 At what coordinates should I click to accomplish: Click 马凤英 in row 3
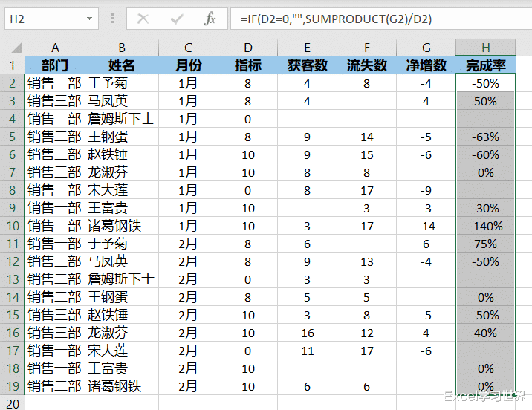pyautogui.click(x=108, y=101)
